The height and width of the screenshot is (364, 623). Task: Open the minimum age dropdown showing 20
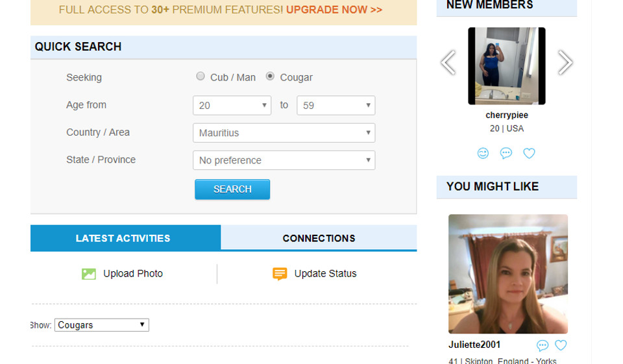point(232,106)
